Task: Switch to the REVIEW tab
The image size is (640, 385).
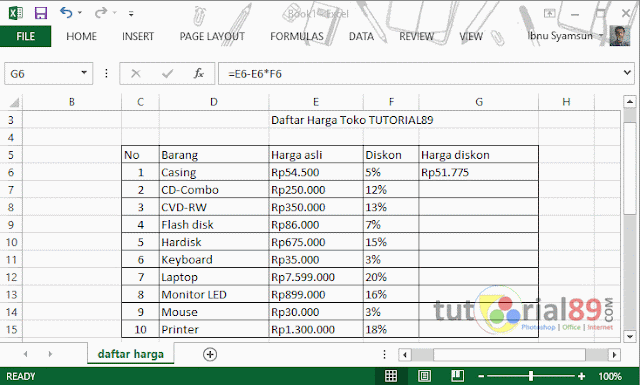Action: tap(416, 36)
